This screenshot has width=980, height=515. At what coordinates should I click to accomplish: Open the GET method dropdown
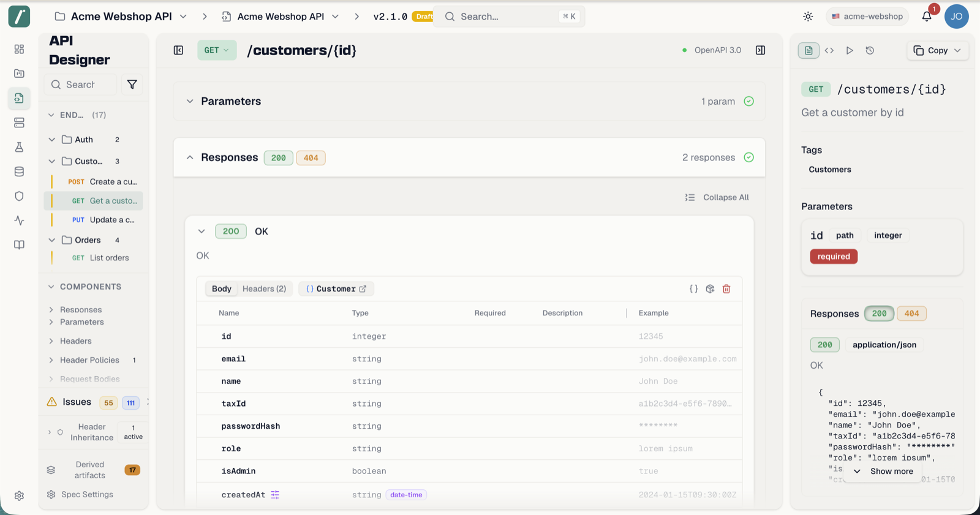[x=217, y=50]
